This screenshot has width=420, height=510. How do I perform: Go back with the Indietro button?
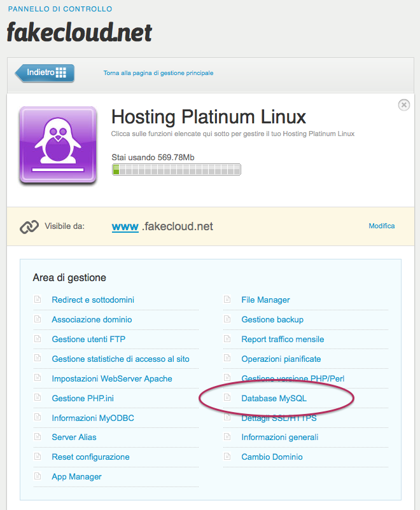(x=45, y=73)
